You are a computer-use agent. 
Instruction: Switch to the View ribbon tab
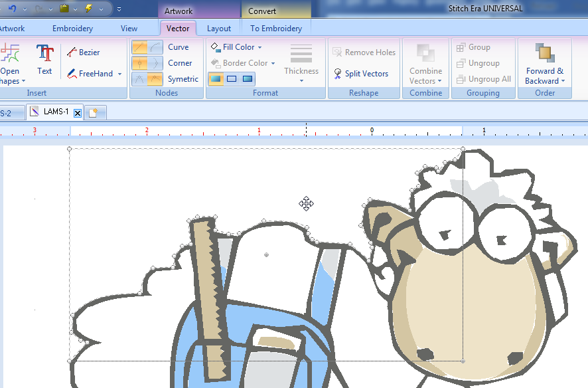pyautogui.click(x=129, y=29)
